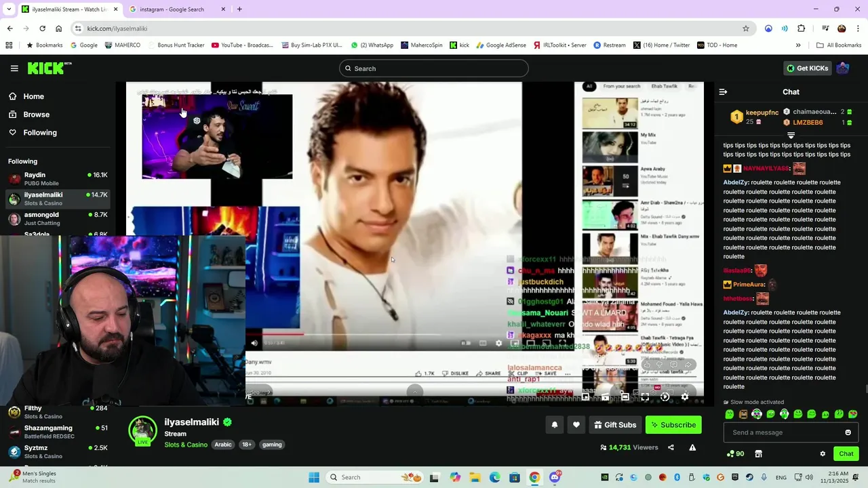This screenshot has width=868, height=488.
Task: Open Chrome extensions puzzle icon
Action: pos(802,28)
